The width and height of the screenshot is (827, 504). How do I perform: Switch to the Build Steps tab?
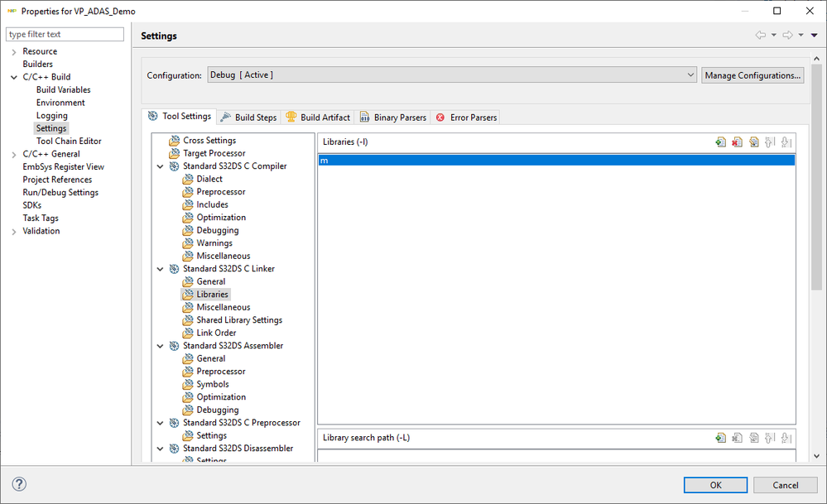[x=248, y=117]
